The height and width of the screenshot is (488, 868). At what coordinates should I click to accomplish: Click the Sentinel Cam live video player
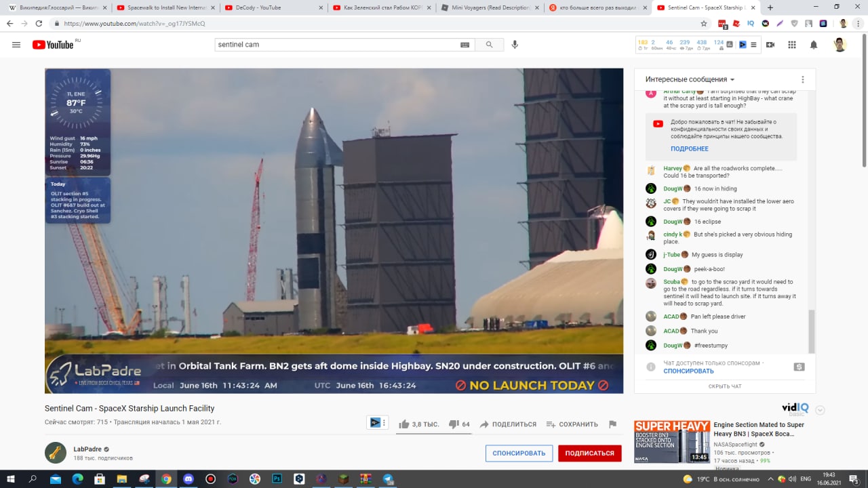[334, 230]
